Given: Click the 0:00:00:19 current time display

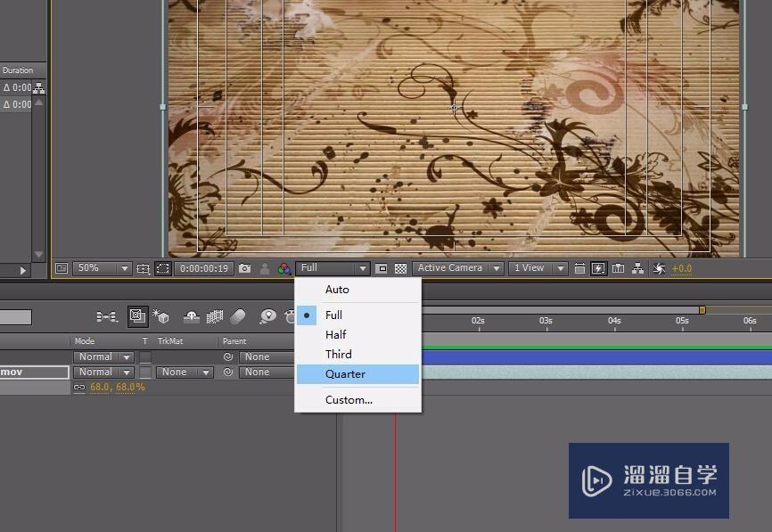Looking at the screenshot, I should click(204, 268).
